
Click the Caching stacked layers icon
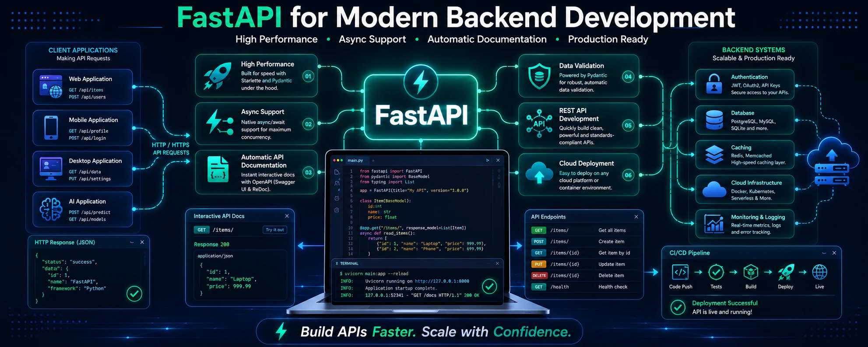click(x=714, y=155)
